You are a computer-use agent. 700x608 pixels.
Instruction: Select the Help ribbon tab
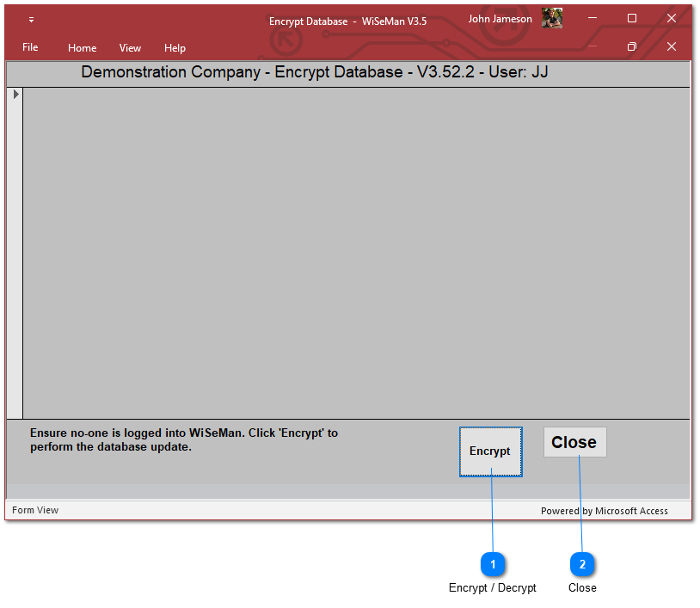(175, 48)
